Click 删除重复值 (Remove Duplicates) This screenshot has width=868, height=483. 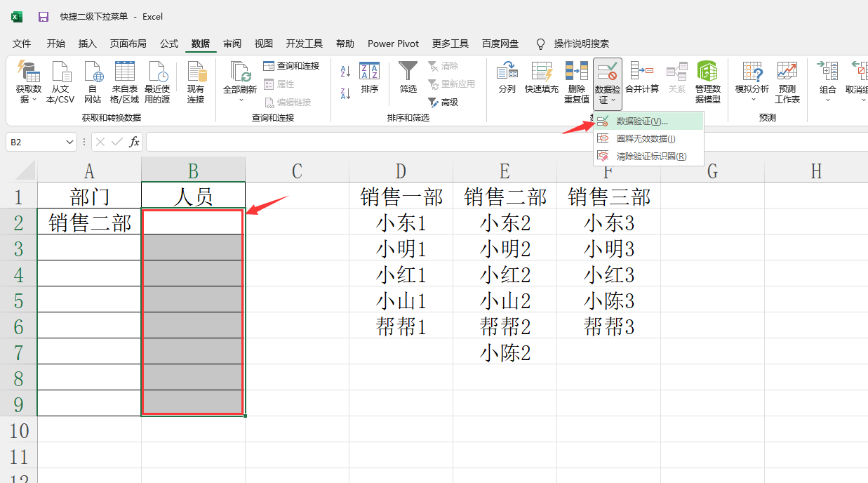coord(577,83)
